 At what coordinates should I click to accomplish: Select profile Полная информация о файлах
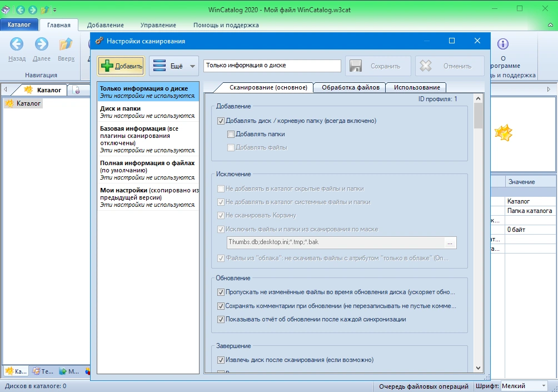pos(148,170)
